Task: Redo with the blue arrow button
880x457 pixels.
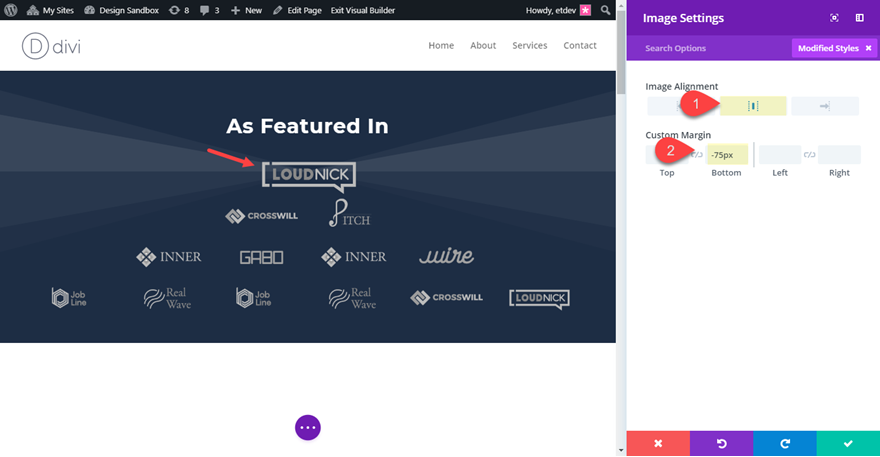Action: pyautogui.click(x=785, y=444)
